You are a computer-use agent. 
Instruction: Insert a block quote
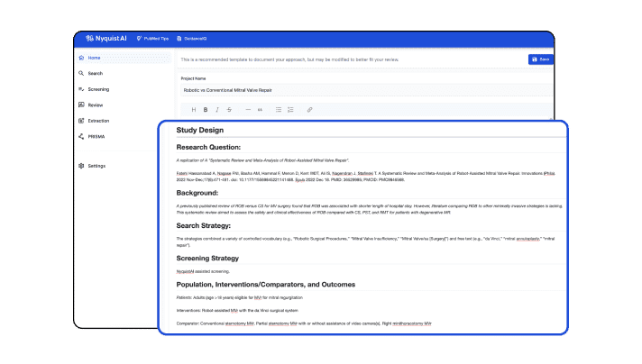261,110
